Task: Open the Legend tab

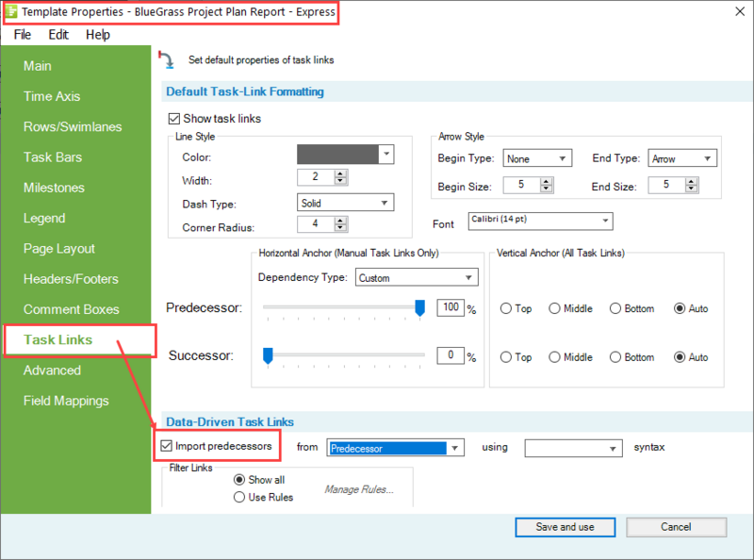Action: click(x=44, y=218)
